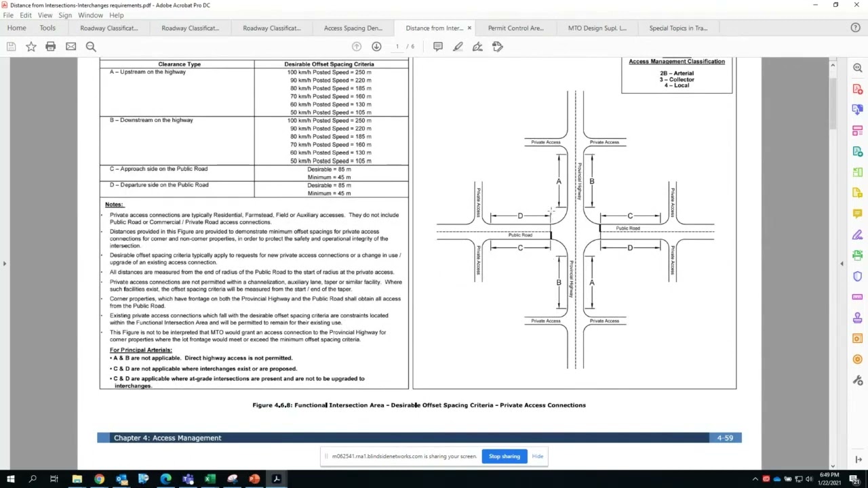Open More Tools wrench icon
The width and height of the screenshot is (868, 488).
[858, 380]
